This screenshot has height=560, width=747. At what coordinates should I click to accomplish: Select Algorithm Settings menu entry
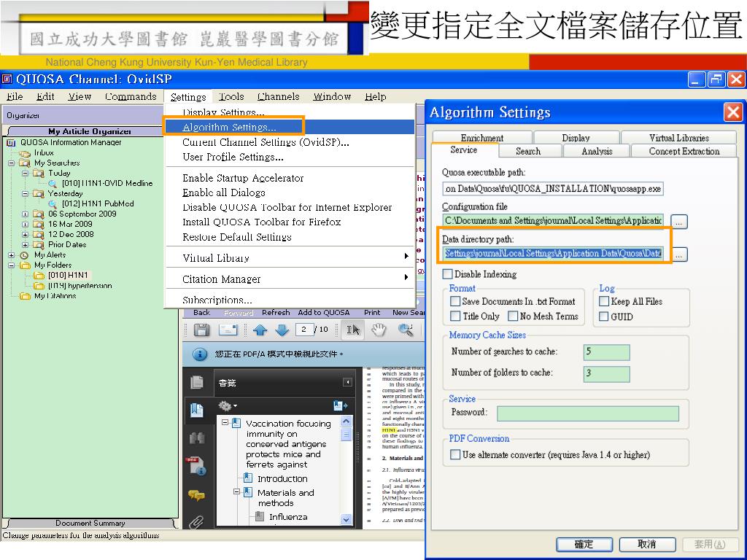click(290, 127)
